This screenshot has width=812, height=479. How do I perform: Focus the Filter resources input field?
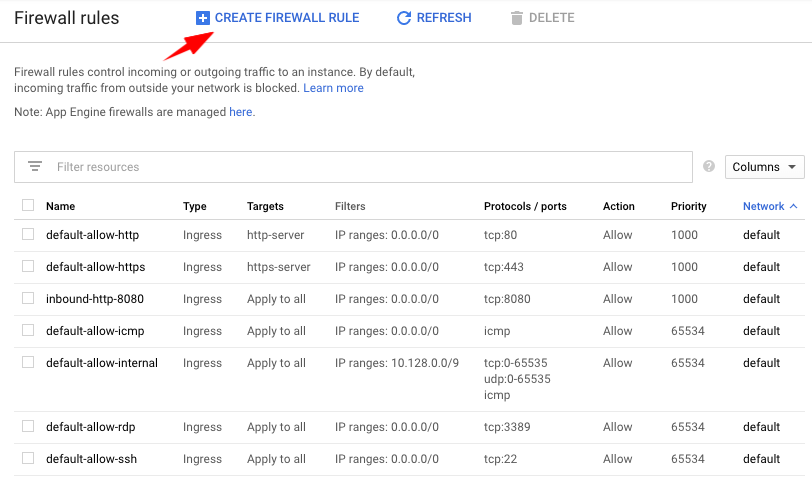pos(370,167)
